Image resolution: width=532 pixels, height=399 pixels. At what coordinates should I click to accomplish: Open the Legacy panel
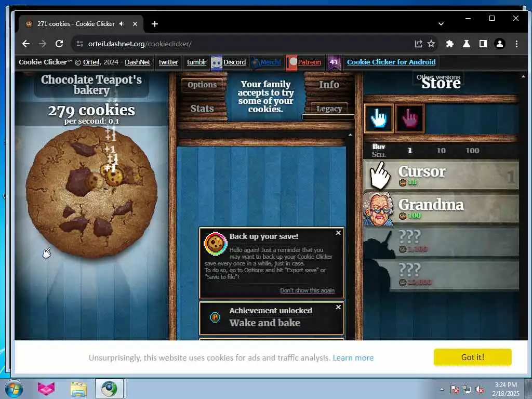pyautogui.click(x=329, y=109)
